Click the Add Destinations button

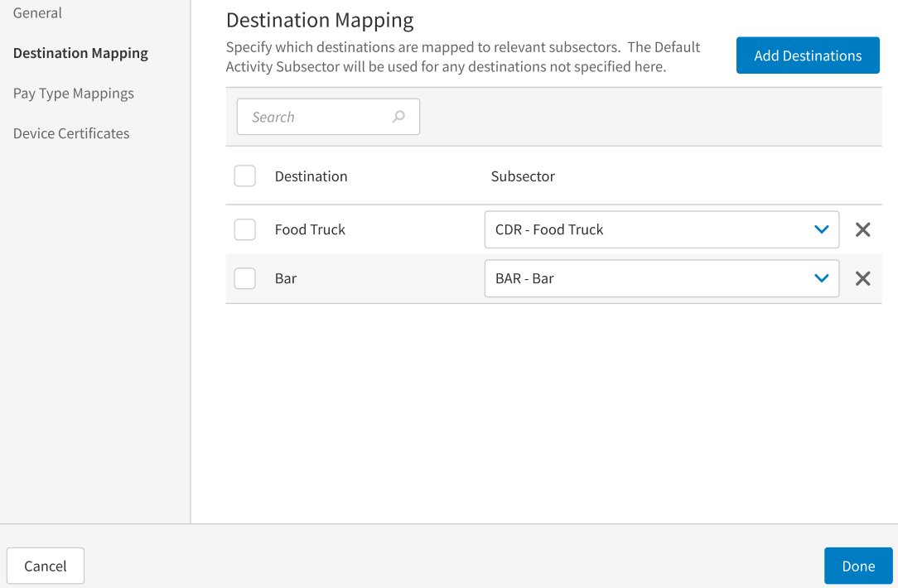(808, 55)
